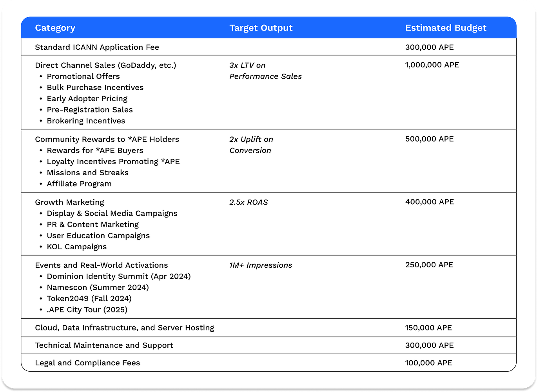This screenshot has width=537, height=392.
Task: Click the 2x Uplift on Conversion target
Action: tap(251, 145)
